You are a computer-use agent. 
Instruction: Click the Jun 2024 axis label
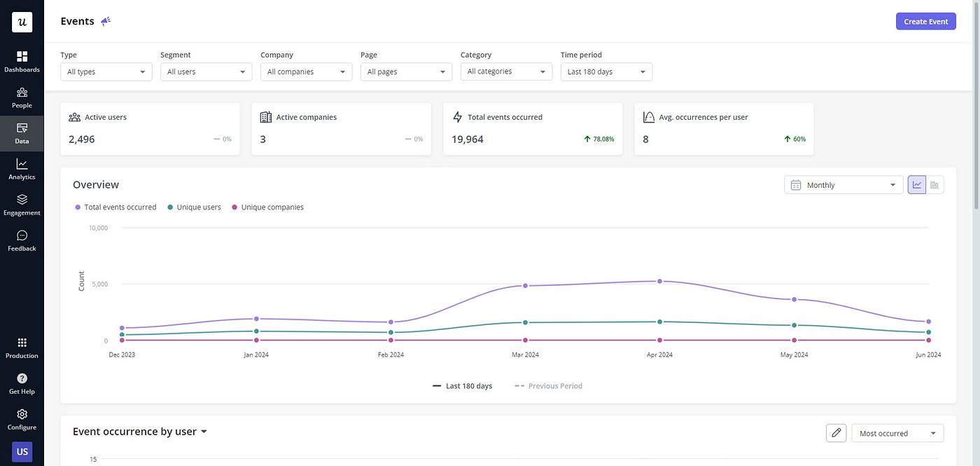[x=928, y=355]
